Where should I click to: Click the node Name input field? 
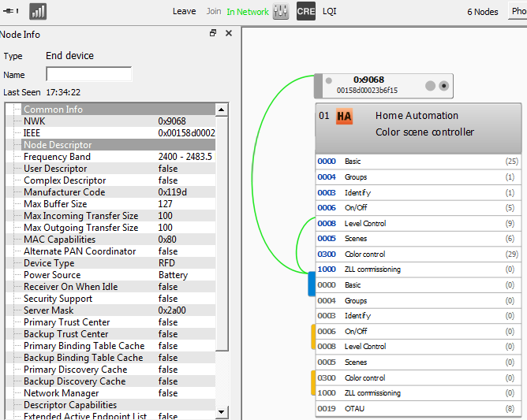click(89, 74)
